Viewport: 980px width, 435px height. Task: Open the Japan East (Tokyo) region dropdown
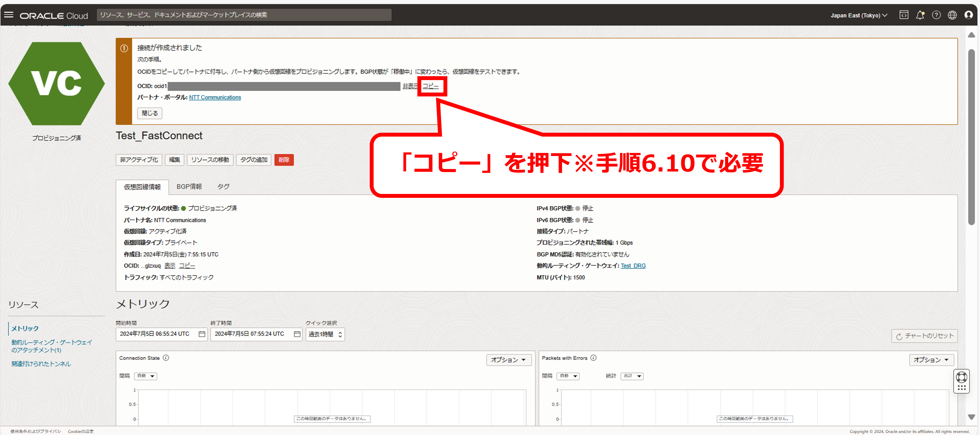point(859,15)
